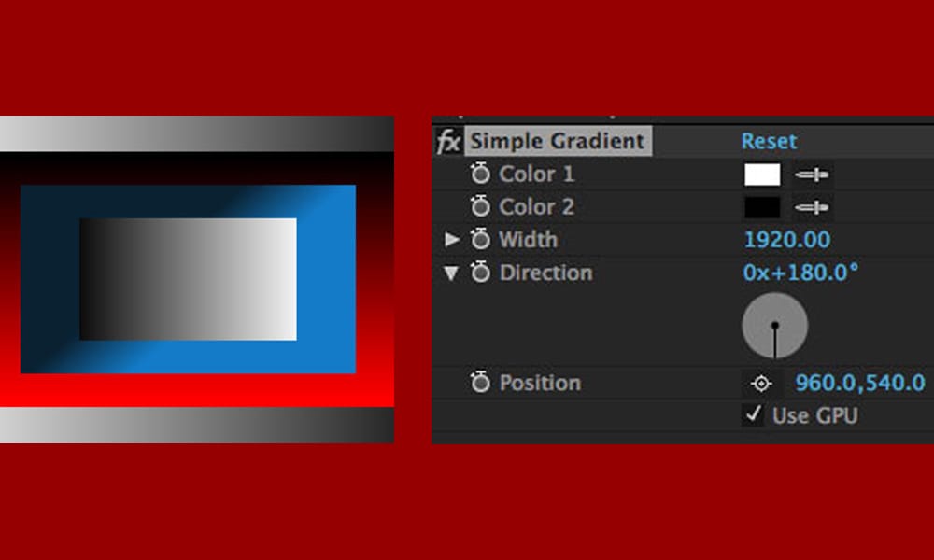Select the Color 2 eyedropper

(812, 206)
